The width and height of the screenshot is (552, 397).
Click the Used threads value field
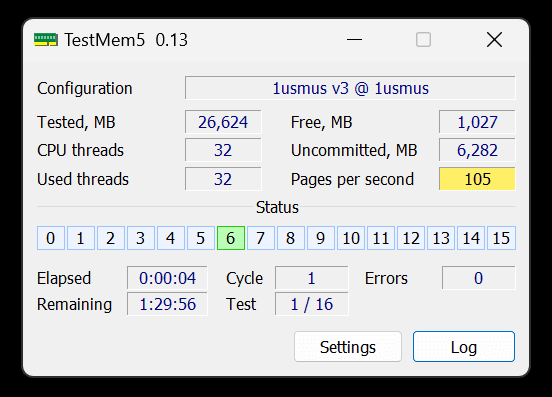pos(223,179)
